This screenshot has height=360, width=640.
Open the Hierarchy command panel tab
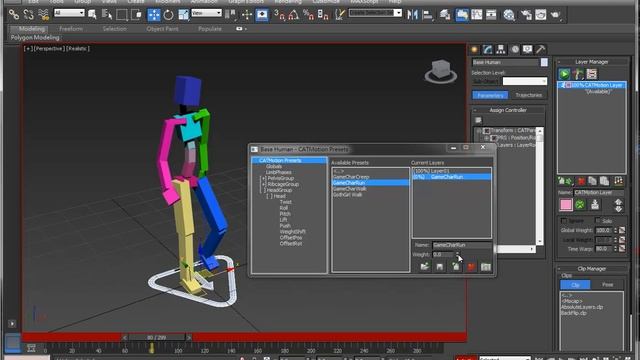coord(500,49)
